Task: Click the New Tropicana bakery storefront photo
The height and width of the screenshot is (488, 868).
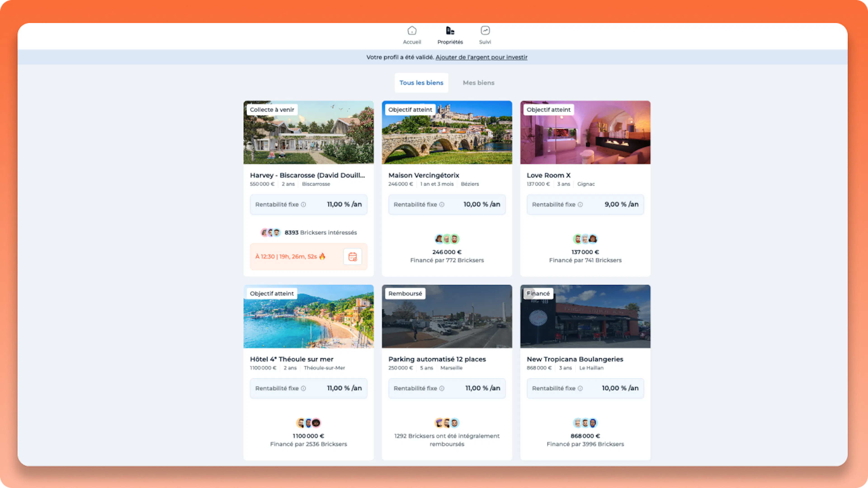Action: (585, 317)
